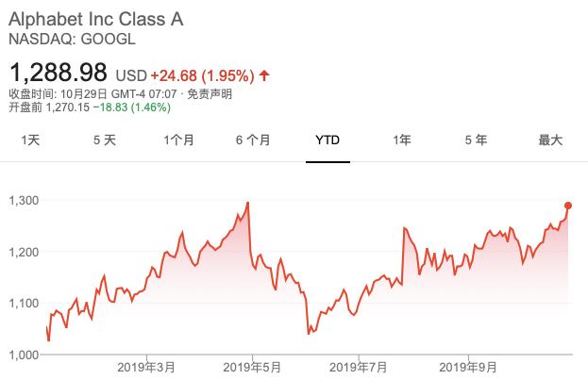Open the 1年 chart range

coord(402,140)
